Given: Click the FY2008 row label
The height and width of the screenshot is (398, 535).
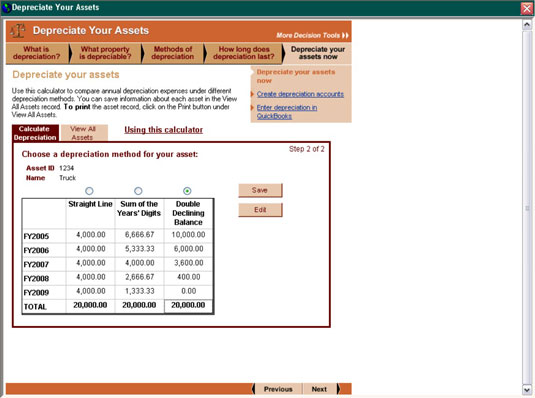Looking at the screenshot, I should pos(36,279).
